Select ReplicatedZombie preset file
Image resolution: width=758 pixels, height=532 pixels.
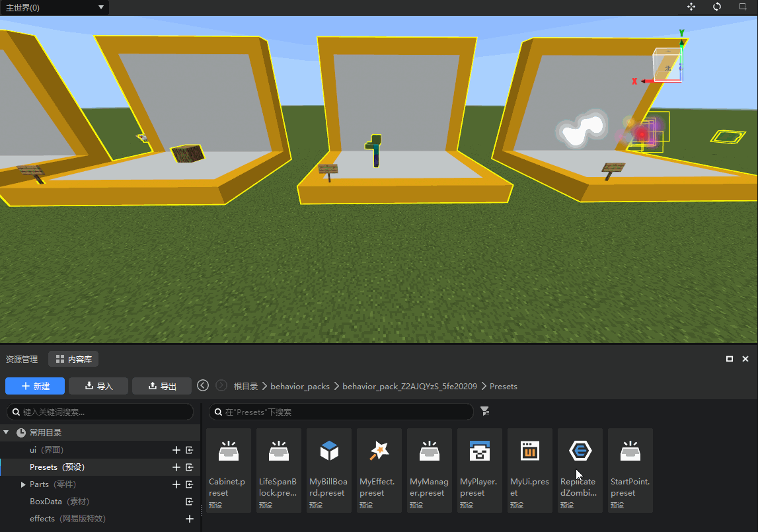[580, 470]
